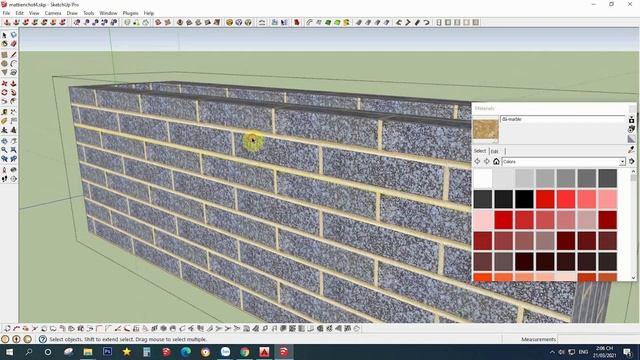Image resolution: width=640 pixels, height=360 pixels.
Task: Pick the darkest gray swatch in top row
Action: [x=608, y=178]
